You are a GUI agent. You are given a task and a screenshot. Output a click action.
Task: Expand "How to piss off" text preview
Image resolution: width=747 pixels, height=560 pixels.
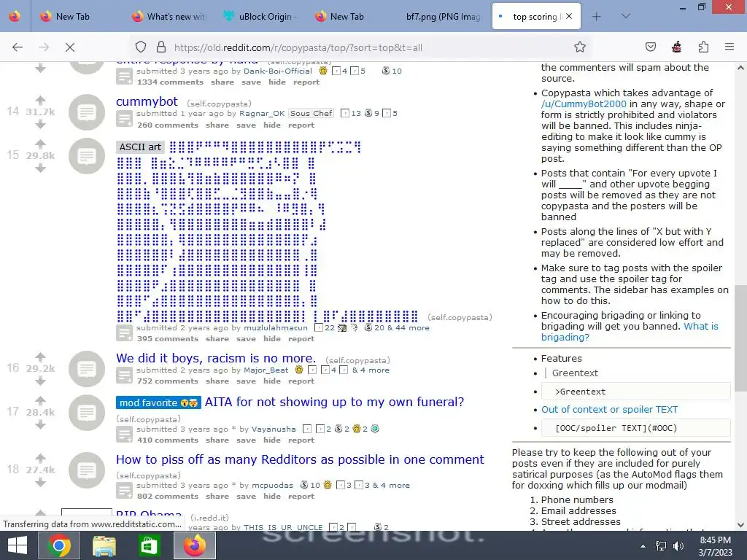[x=124, y=491]
